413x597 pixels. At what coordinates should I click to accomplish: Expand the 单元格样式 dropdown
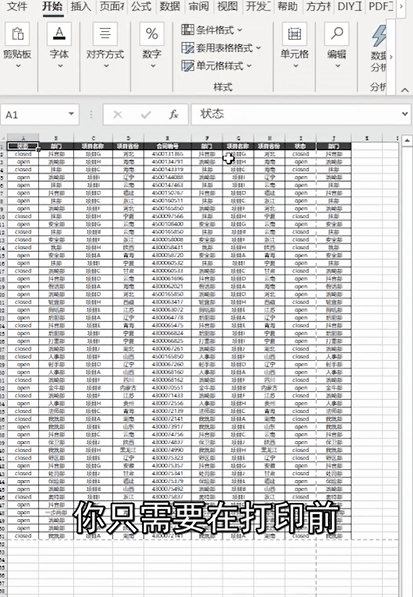click(217, 66)
